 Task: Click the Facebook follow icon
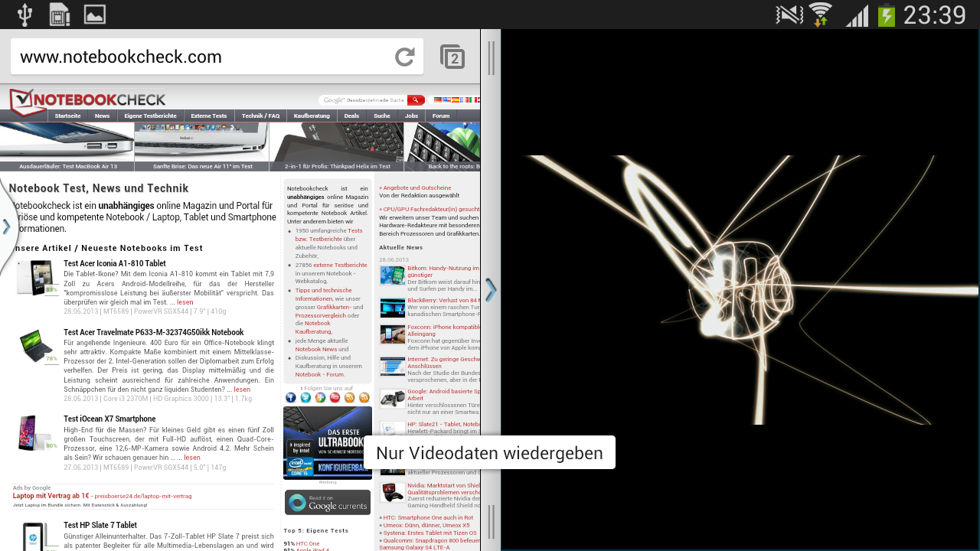(291, 397)
